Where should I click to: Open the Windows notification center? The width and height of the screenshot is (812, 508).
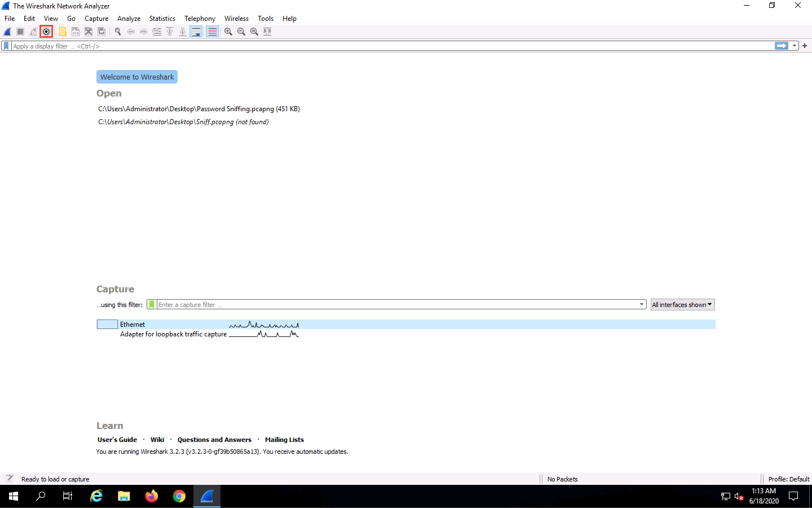pyautogui.click(x=793, y=496)
